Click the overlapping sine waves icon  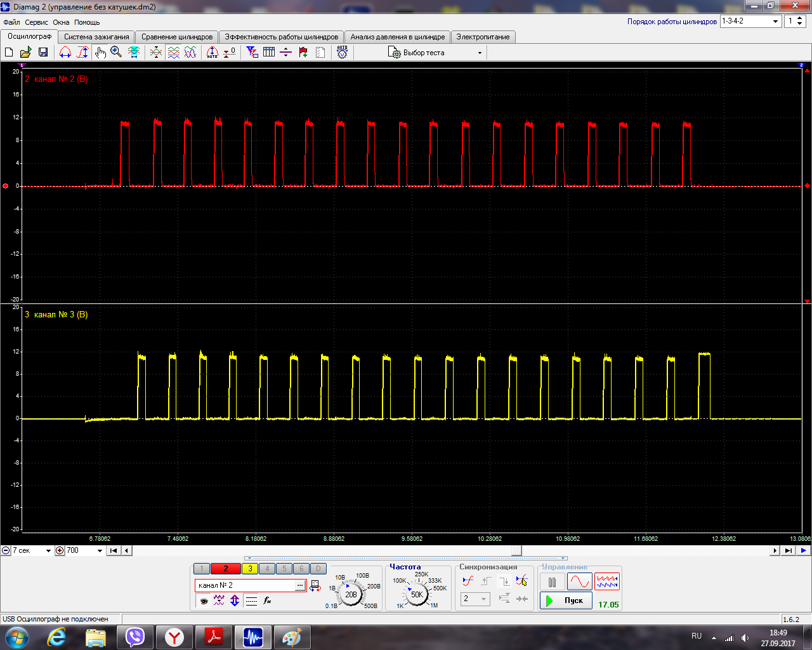click(x=190, y=53)
